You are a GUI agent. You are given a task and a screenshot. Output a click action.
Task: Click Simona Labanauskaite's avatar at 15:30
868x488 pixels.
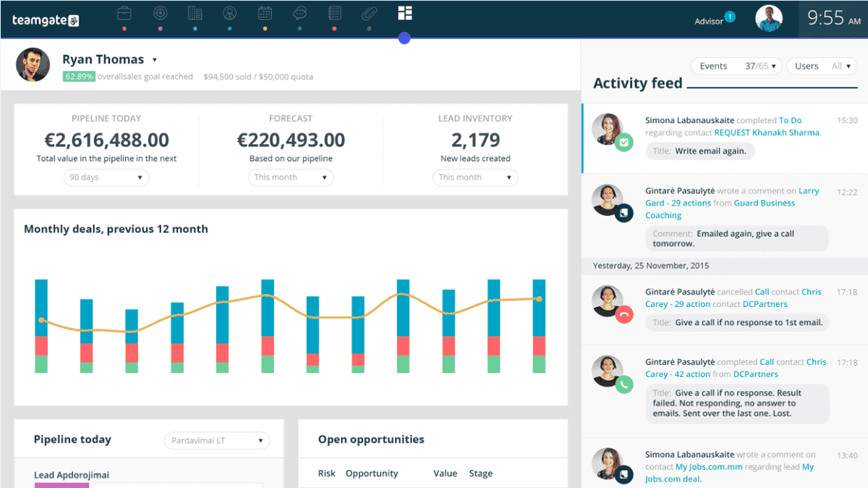608,129
